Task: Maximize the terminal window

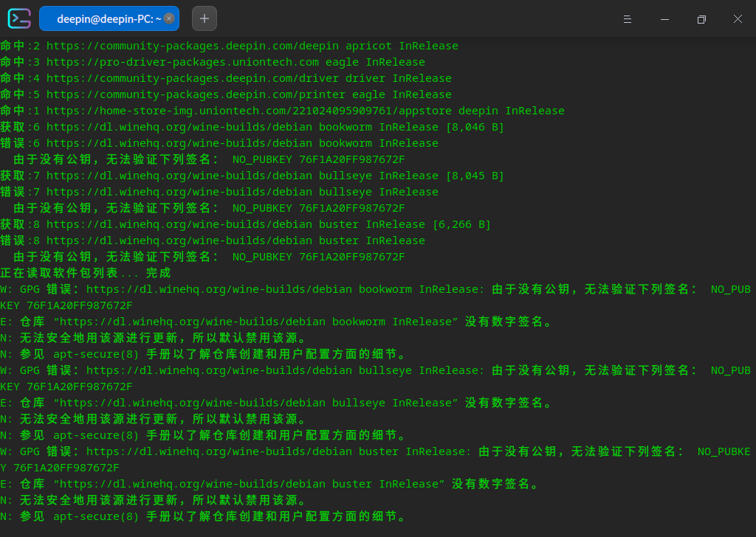Action: (701, 18)
